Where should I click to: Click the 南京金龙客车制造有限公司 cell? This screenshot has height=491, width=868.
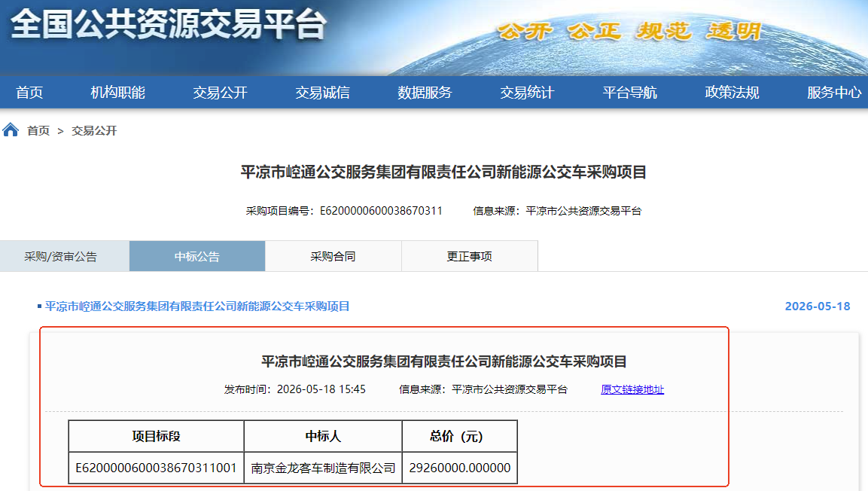(x=323, y=468)
